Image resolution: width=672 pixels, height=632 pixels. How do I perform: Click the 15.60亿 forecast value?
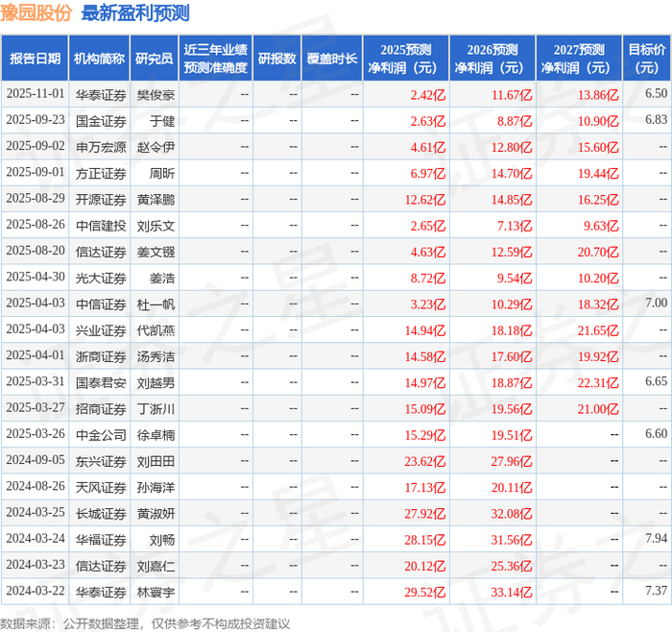tap(598, 147)
